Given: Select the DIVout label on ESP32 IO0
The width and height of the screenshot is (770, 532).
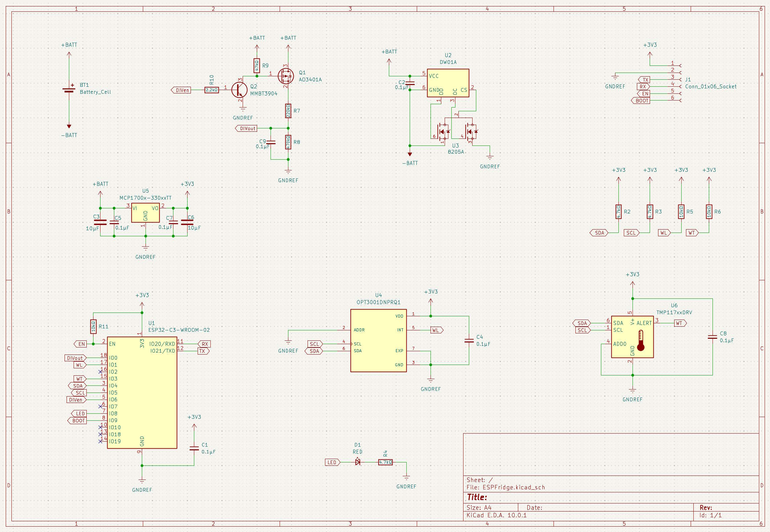Looking at the screenshot, I should (x=76, y=358).
